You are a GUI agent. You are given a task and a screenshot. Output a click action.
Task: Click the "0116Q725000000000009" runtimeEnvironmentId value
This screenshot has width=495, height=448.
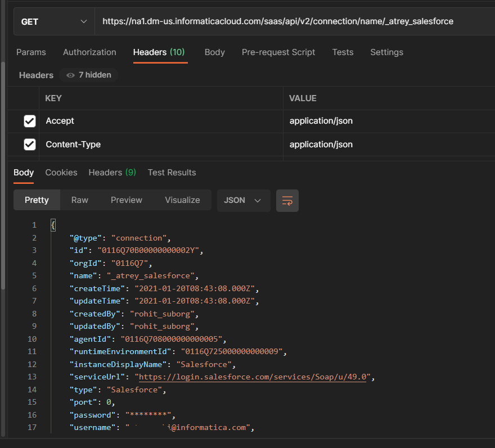tap(232, 351)
